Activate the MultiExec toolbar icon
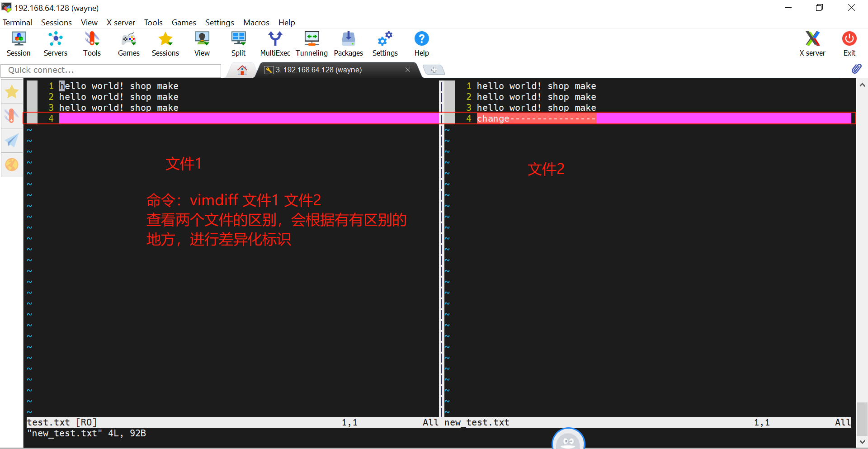 click(x=275, y=44)
